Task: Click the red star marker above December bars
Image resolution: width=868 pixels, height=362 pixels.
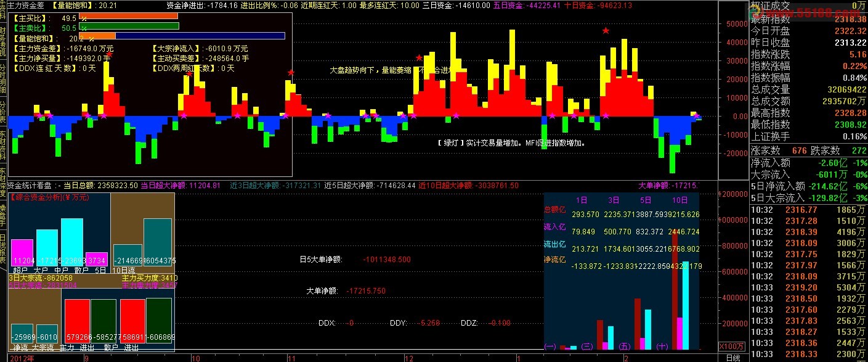Action: (x=420, y=58)
